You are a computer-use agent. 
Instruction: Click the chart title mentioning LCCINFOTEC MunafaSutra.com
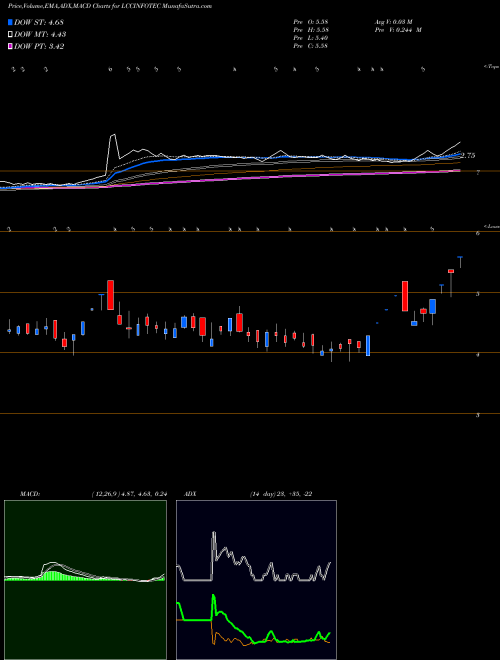(110, 6)
